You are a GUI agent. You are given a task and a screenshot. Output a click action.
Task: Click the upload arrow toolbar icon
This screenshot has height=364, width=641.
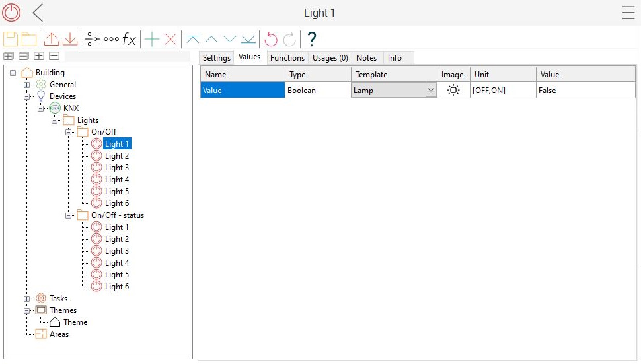pyautogui.click(x=52, y=39)
